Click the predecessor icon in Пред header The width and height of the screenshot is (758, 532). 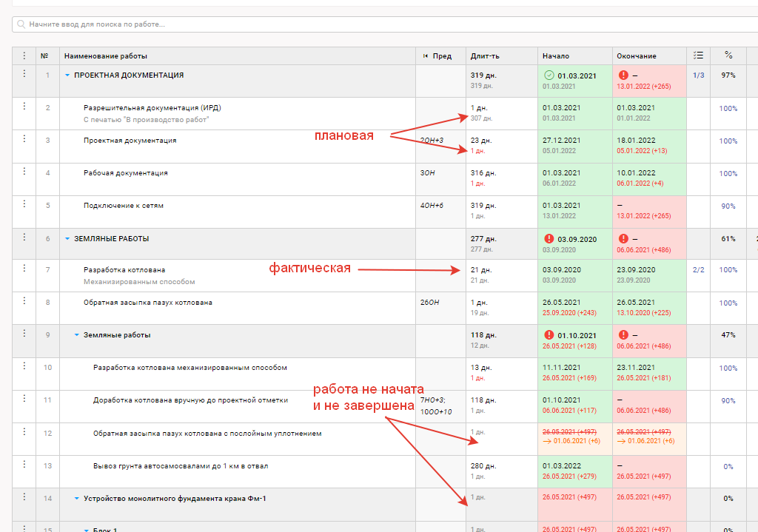click(x=425, y=56)
